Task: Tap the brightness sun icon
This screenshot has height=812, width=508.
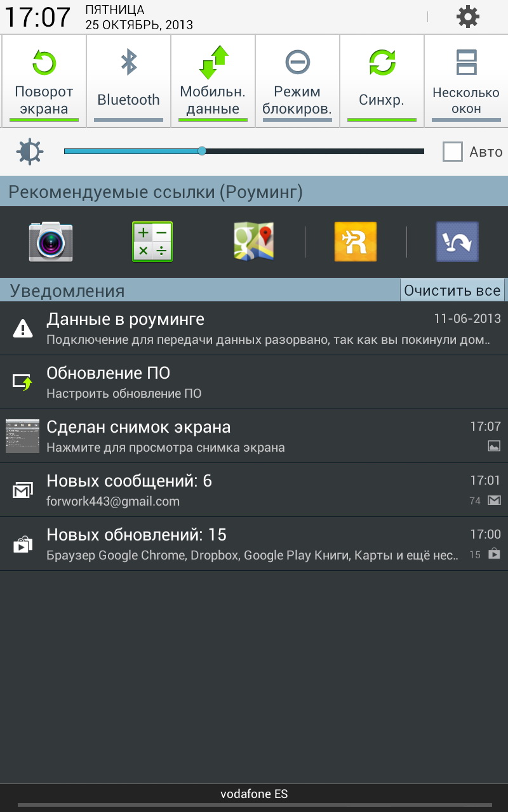Action: point(30,152)
